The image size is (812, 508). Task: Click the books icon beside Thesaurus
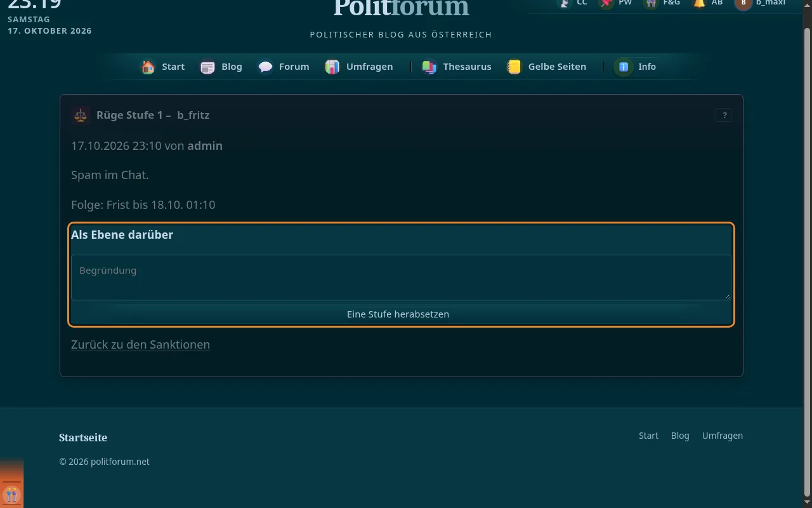click(x=429, y=67)
